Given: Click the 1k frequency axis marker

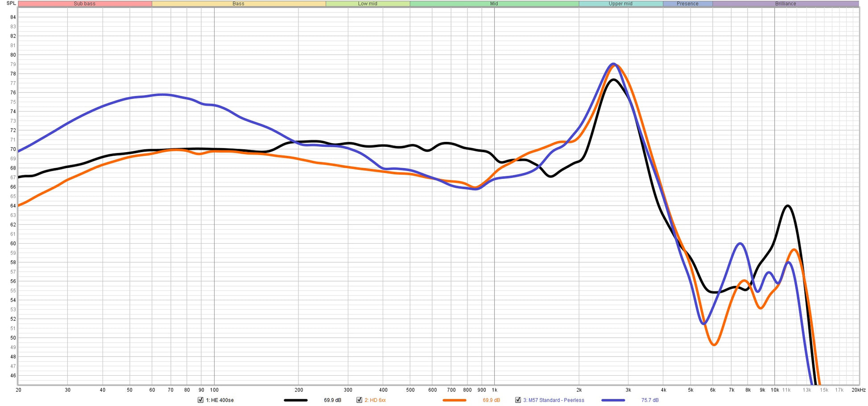Looking at the screenshot, I should [x=494, y=390].
